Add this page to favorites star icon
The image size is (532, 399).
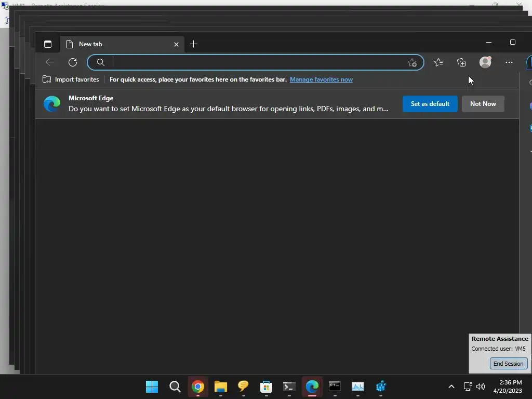click(x=412, y=62)
